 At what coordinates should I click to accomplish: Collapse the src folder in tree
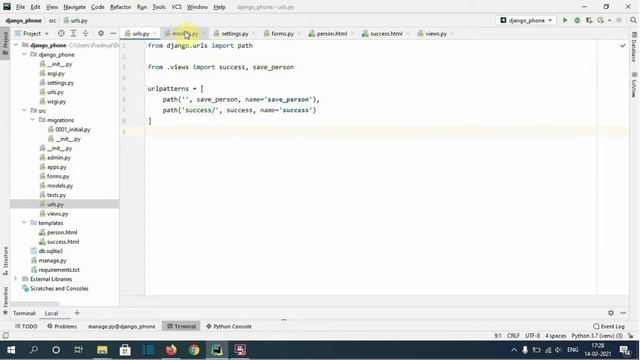pyautogui.click(x=24, y=111)
